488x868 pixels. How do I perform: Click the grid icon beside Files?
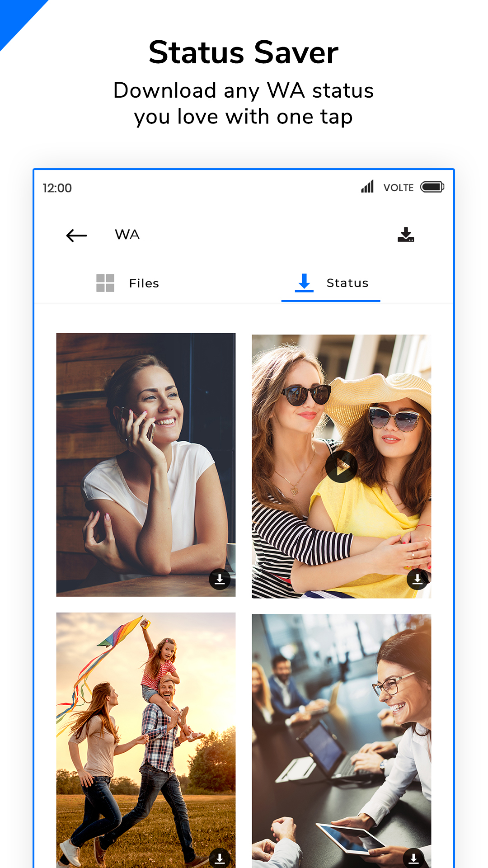coord(105,283)
